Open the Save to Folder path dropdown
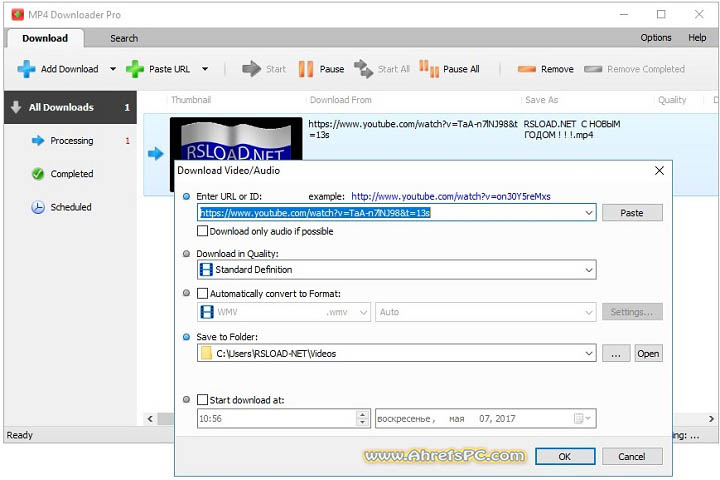This screenshot has height=480, width=720. [589, 354]
